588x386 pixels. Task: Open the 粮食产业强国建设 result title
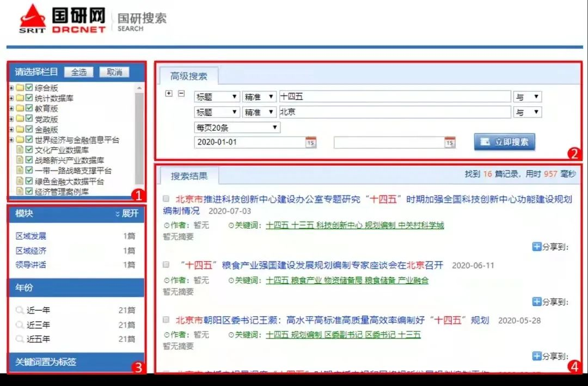coord(311,265)
